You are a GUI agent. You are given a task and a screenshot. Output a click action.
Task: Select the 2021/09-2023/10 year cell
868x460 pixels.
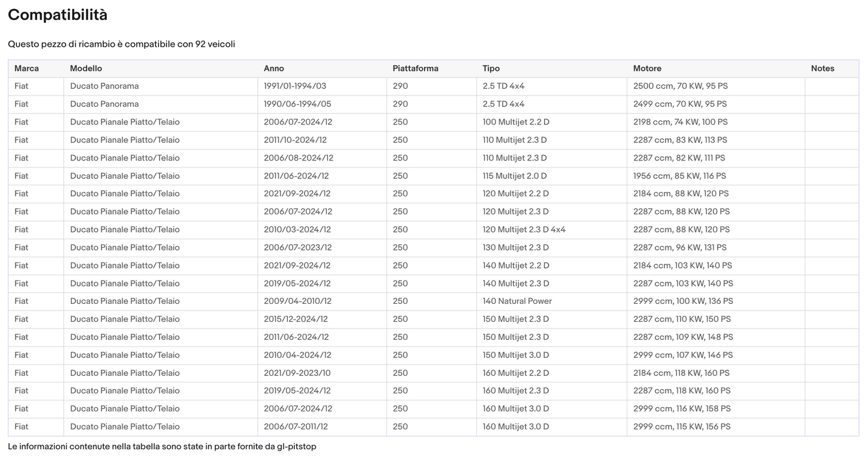tap(297, 373)
